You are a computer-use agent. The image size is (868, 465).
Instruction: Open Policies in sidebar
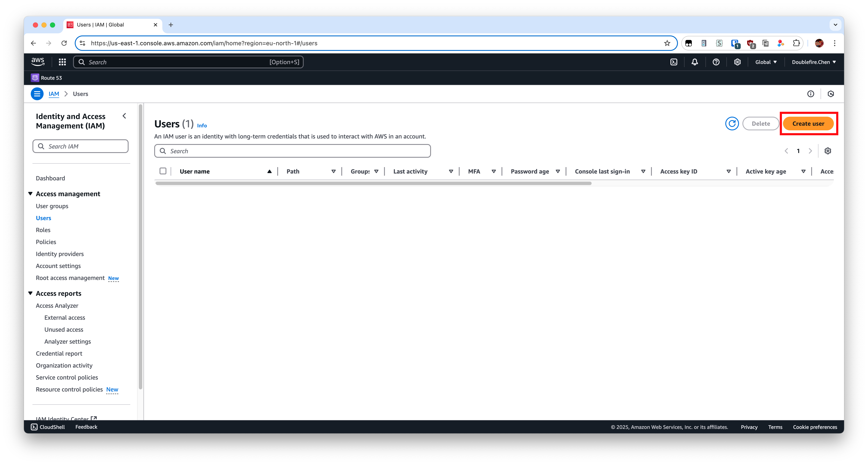coord(46,242)
